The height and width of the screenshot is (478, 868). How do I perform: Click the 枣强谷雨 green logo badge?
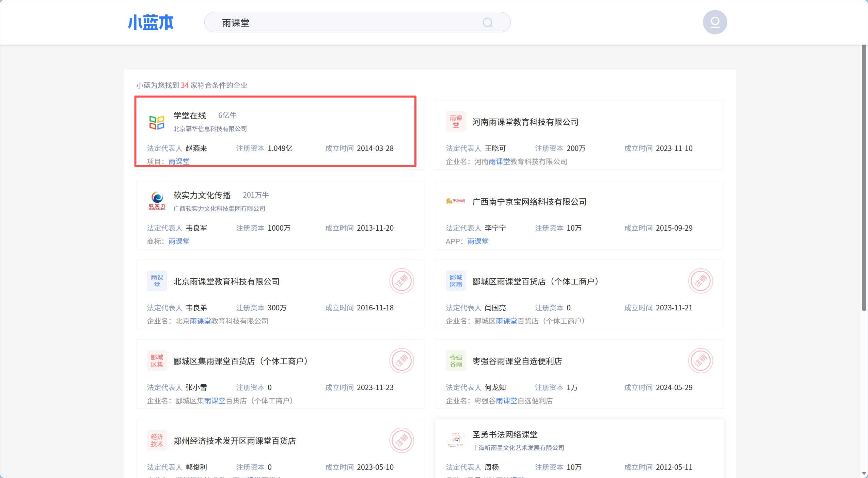pos(456,361)
